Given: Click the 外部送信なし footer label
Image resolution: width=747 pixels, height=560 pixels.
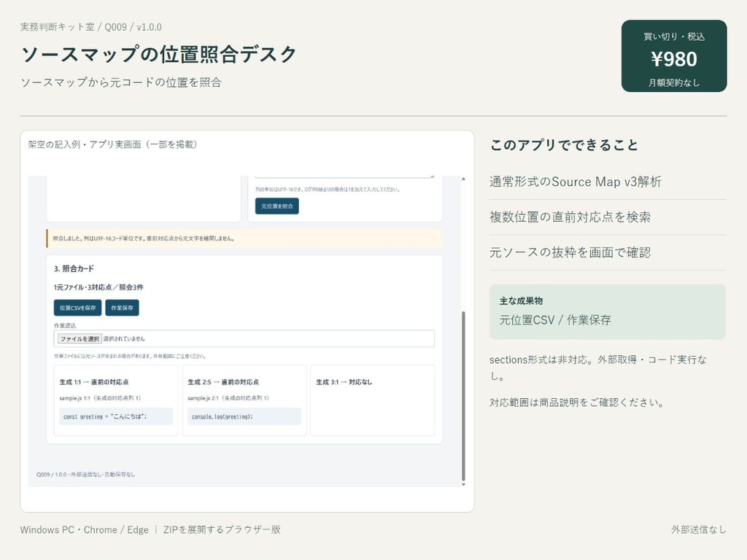Looking at the screenshot, I should tap(699, 529).
